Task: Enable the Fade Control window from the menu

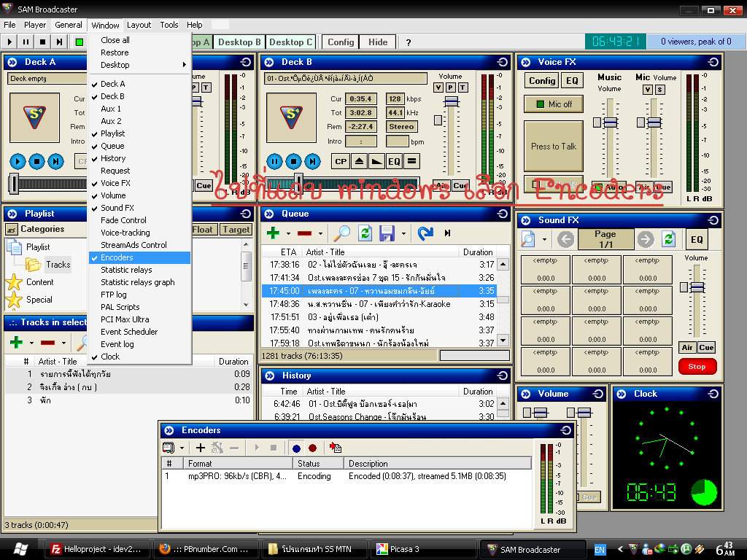Action: coord(123,220)
